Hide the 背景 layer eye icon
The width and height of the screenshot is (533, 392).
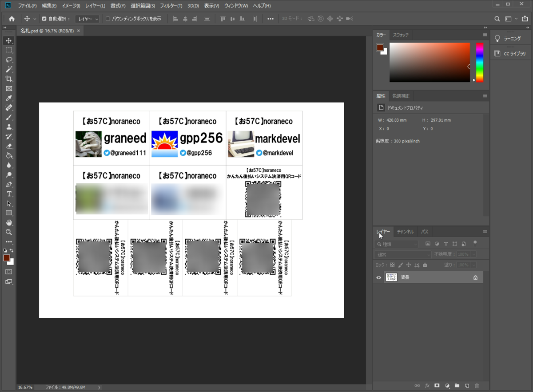pos(379,277)
